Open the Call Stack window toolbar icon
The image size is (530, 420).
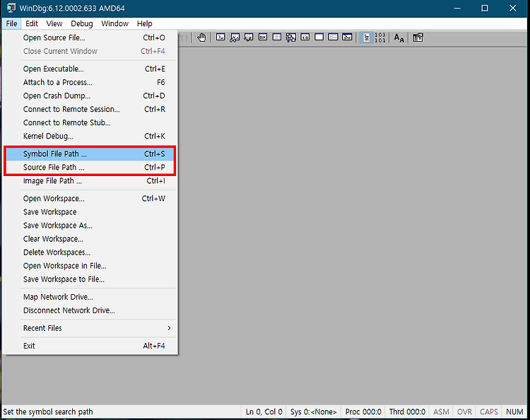pos(290,37)
